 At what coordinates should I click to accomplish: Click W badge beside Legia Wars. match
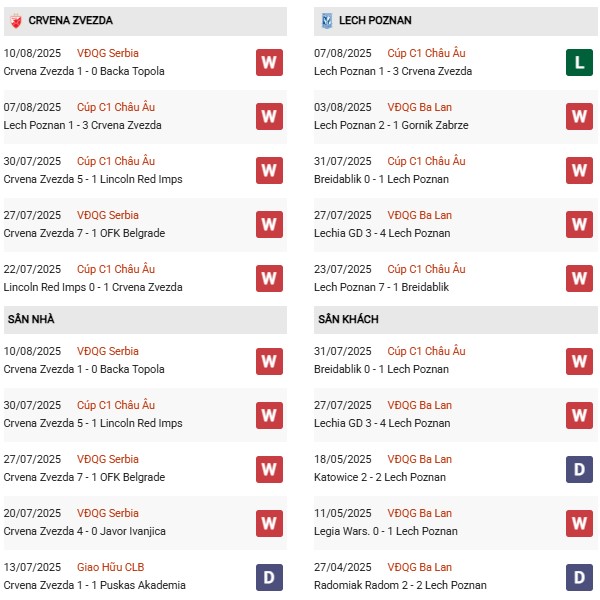click(578, 522)
